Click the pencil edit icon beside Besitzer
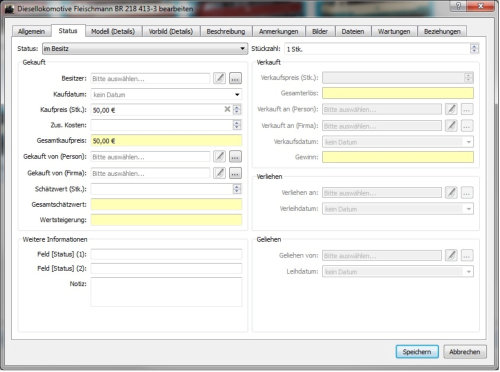The width and height of the screenshot is (500, 372). tap(219, 78)
